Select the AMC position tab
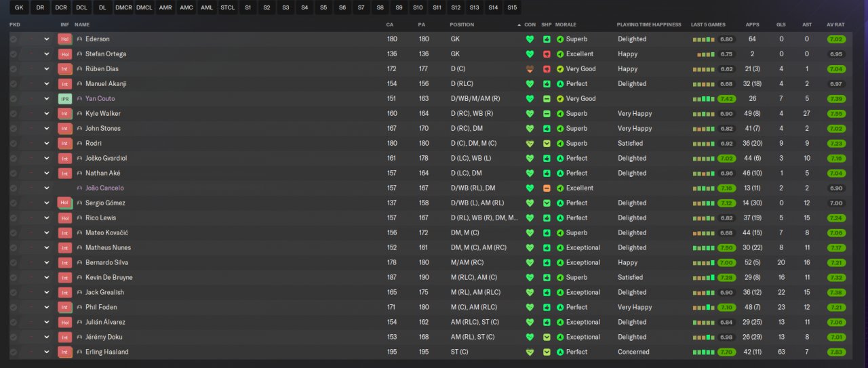Viewport: 868px width, 368px height. click(x=186, y=7)
